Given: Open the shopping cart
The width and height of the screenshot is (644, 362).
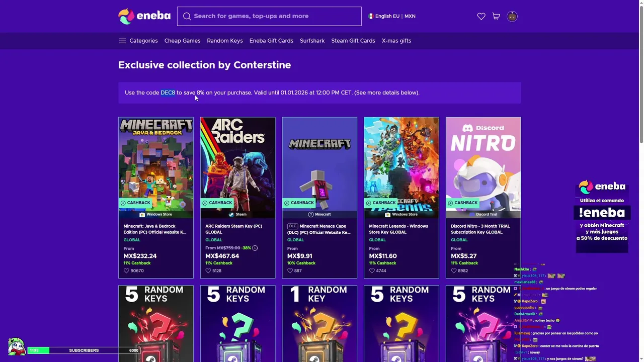Looking at the screenshot, I should pyautogui.click(x=496, y=16).
